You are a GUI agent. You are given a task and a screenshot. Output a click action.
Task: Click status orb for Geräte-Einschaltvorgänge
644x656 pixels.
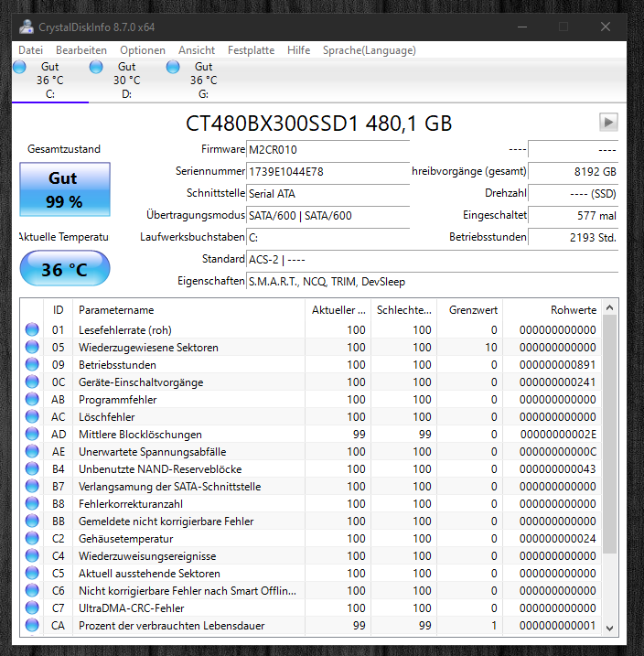pos(32,382)
